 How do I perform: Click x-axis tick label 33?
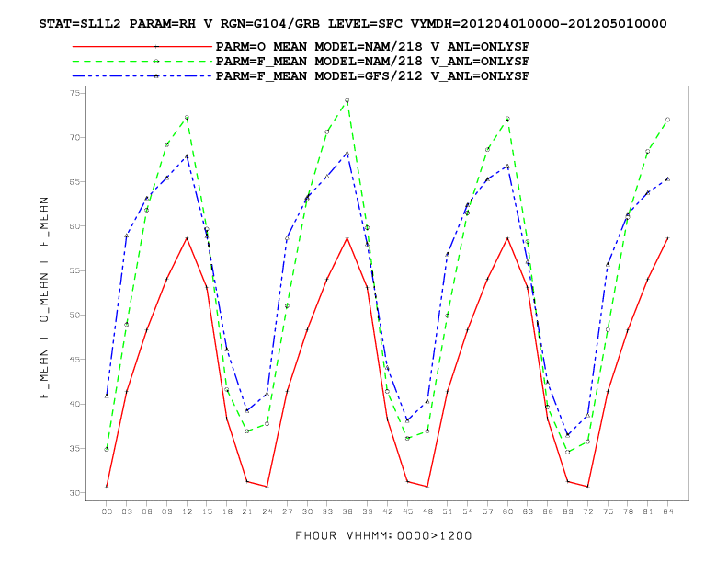click(327, 511)
